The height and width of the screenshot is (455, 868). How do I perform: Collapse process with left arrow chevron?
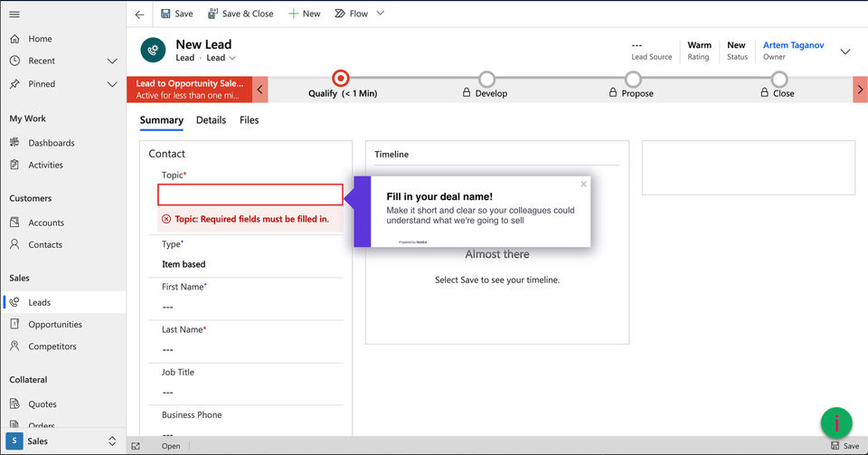tap(260, 90)
